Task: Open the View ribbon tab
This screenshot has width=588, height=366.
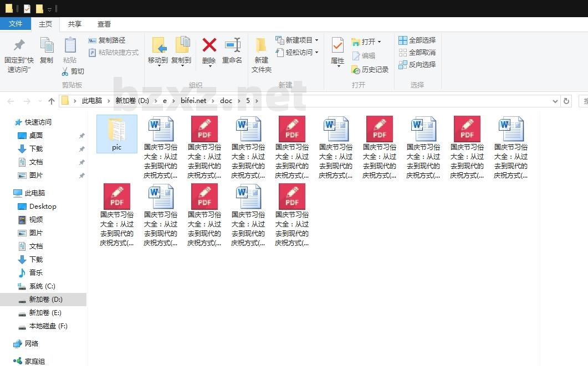Action: pos(104,24)
